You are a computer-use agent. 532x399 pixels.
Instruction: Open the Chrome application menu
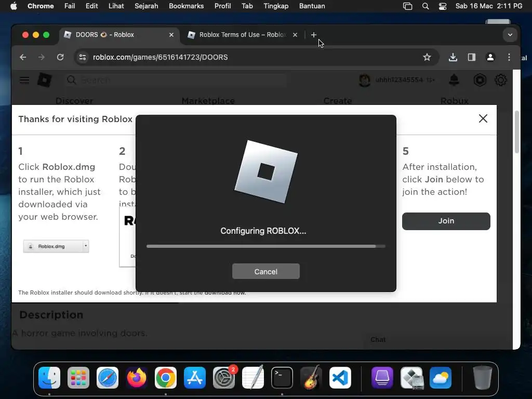click(41, 6)
